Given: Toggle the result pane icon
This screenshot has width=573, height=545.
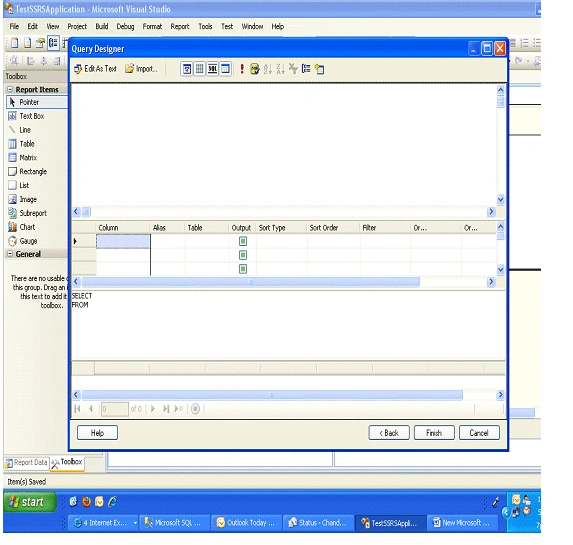Looking at the screenshot, I should pyautogui.click(x=225, y=69).
